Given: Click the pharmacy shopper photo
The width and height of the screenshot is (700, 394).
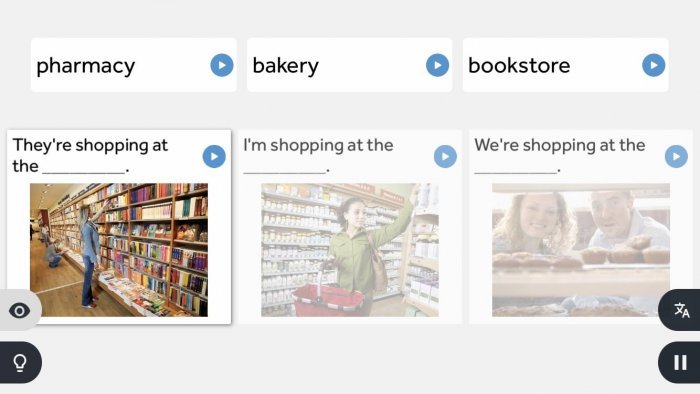Looking at the screenshot, I should point(350,250).
